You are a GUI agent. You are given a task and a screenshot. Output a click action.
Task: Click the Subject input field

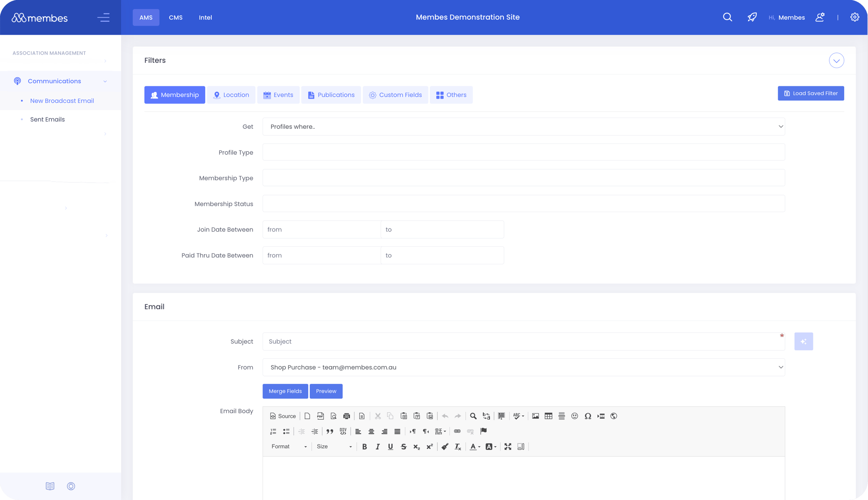(x=523, y=342)
